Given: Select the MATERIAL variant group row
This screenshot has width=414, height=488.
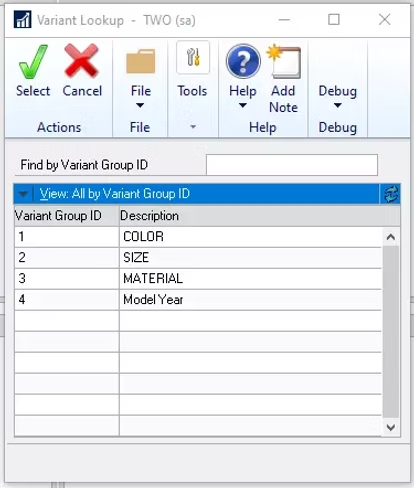Looking at the screenshot, I should 198,279.
